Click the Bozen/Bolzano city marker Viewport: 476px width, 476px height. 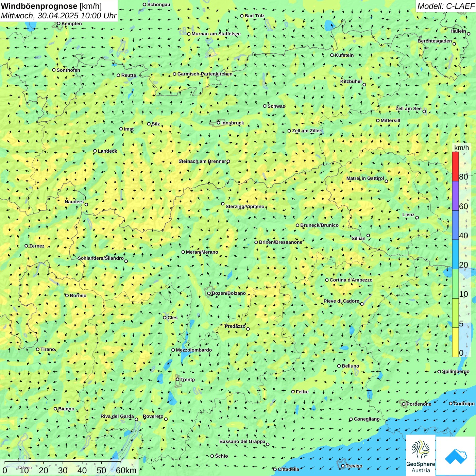pyautogui.click(x=209, y=293)
